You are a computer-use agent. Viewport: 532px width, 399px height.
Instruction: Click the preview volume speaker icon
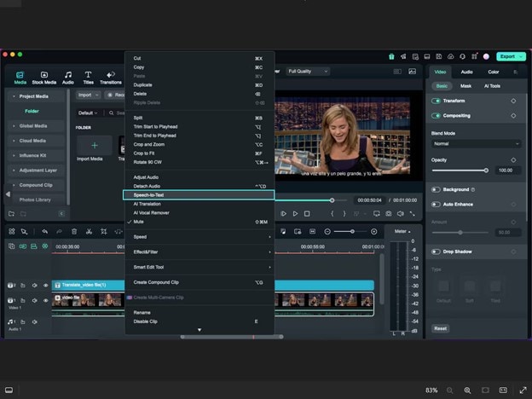401,213
